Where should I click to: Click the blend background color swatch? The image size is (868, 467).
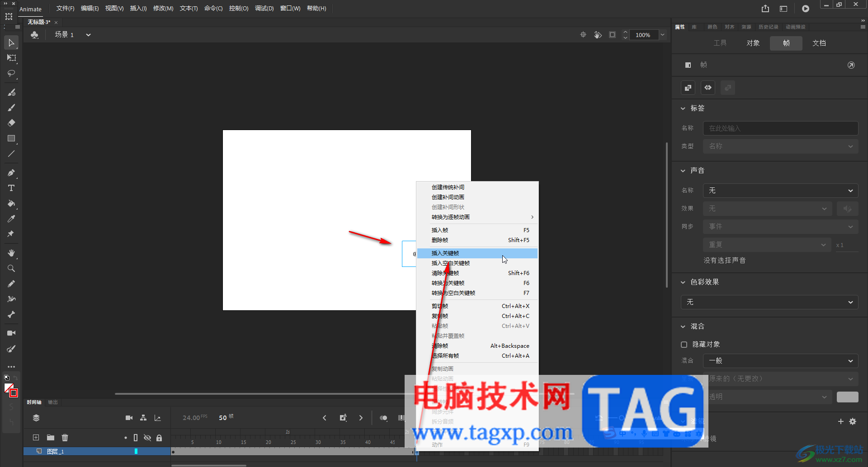tap(847, 397)
